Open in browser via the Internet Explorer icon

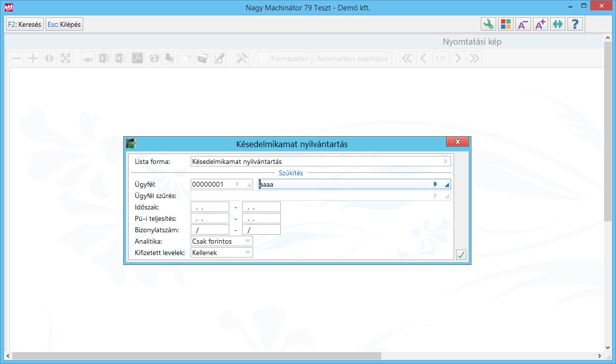pyautogui.click(x=154, y=58)
